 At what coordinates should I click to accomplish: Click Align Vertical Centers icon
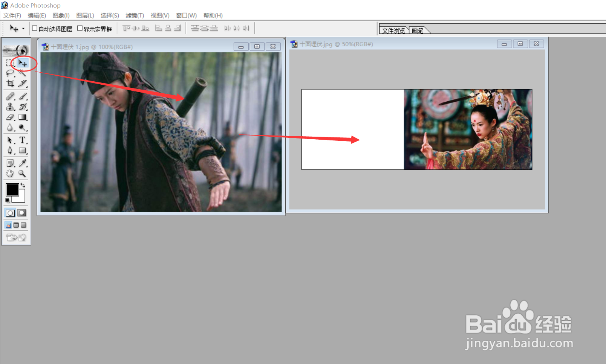click(x=136, y=28)
